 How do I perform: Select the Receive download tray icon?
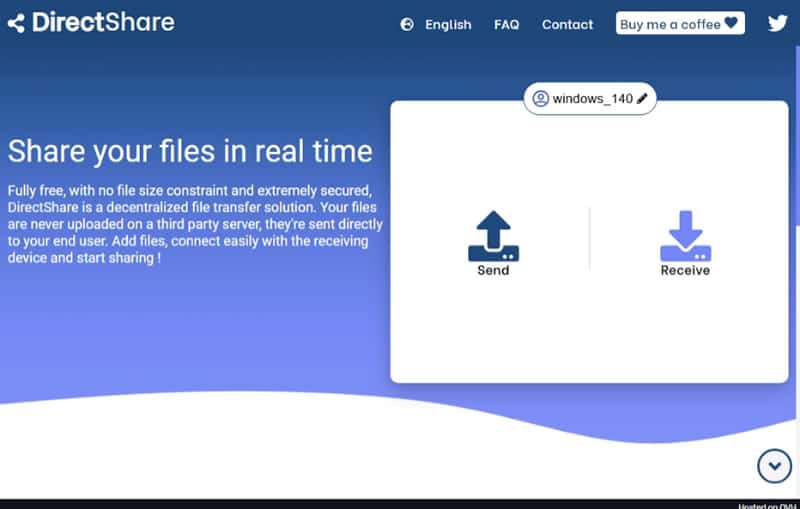coord(685,236)
